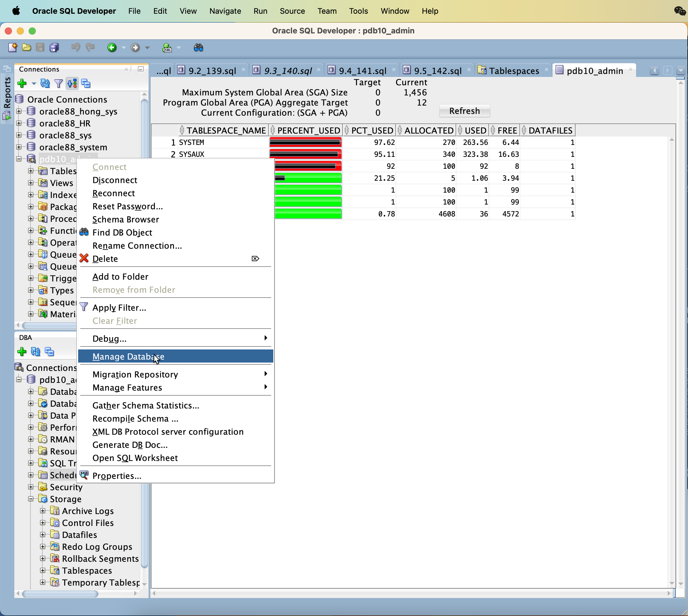Screen dimensions: 688x616
Task: Expand the Archive Logs node
Action: [43, 511]
